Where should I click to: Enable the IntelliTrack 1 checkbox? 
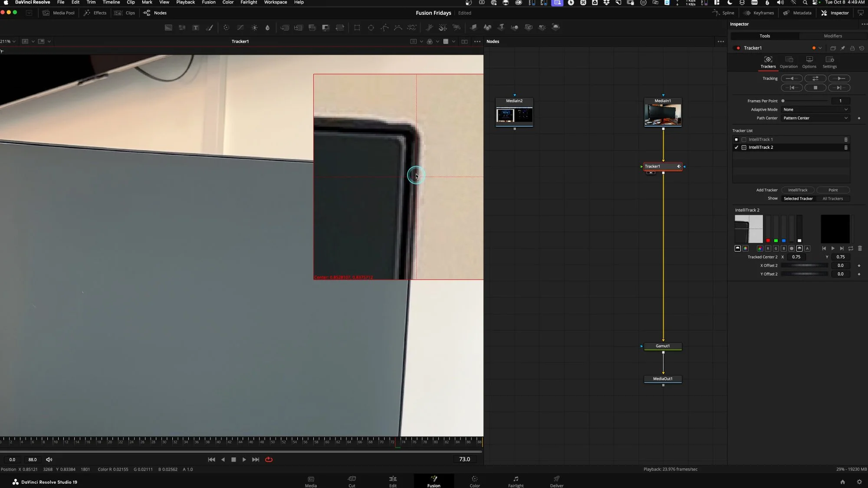click(736, 140)
